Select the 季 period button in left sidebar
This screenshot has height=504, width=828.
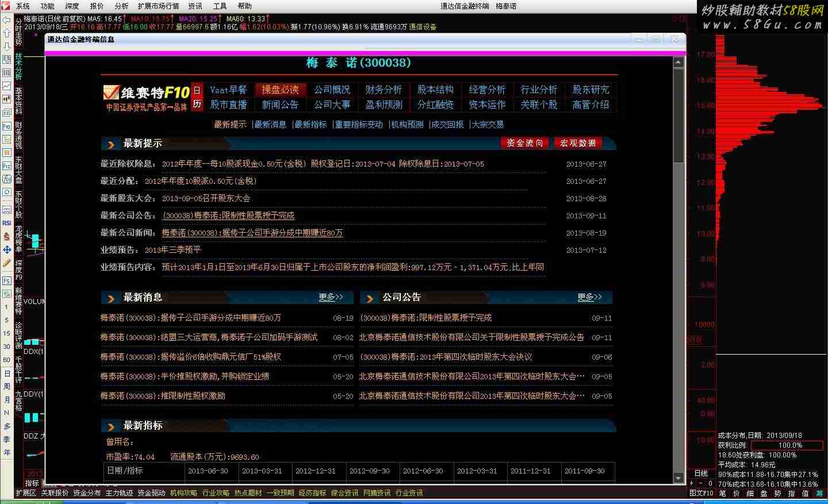click(7, 440)
